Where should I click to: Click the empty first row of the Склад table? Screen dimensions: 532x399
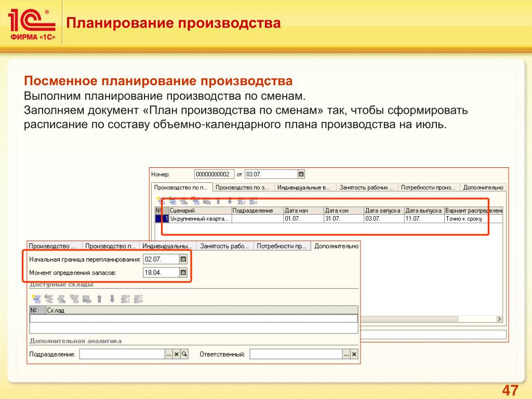[x=194, y=318]
